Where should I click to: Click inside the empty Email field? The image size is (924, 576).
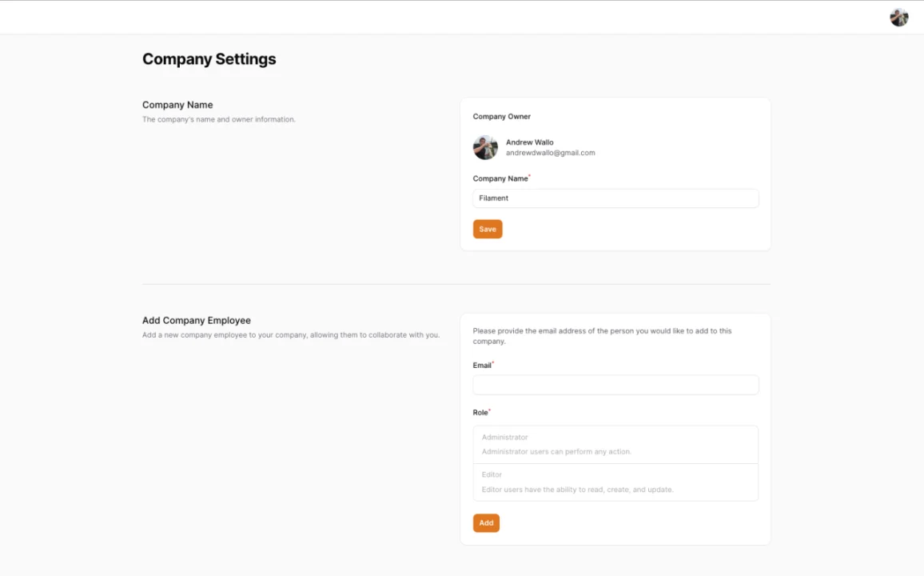[x=615, y=385]
